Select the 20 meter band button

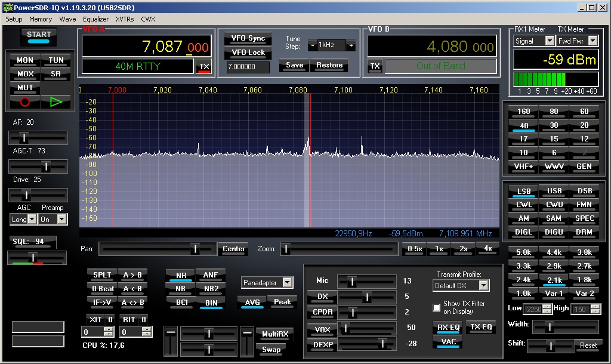coord(584,125)
